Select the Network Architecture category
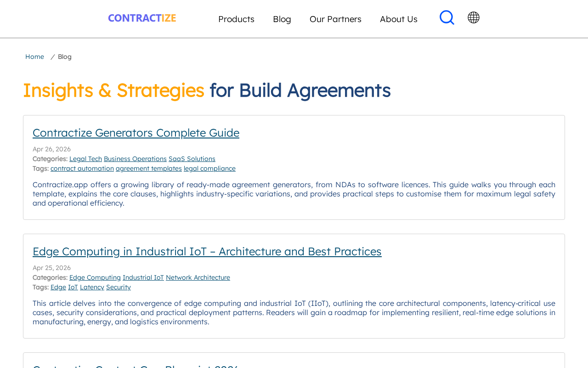The height and width of the screenshot is (368, 588). click(198, 277)
